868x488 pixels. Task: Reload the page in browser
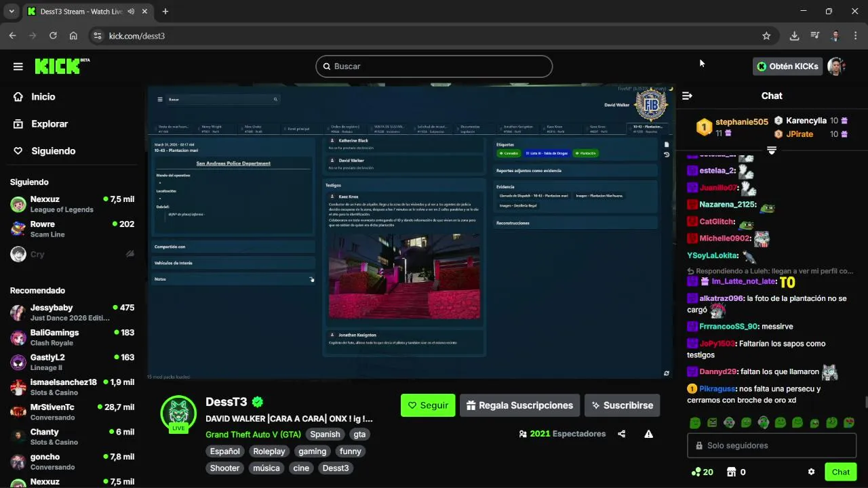tap(53, 36)
